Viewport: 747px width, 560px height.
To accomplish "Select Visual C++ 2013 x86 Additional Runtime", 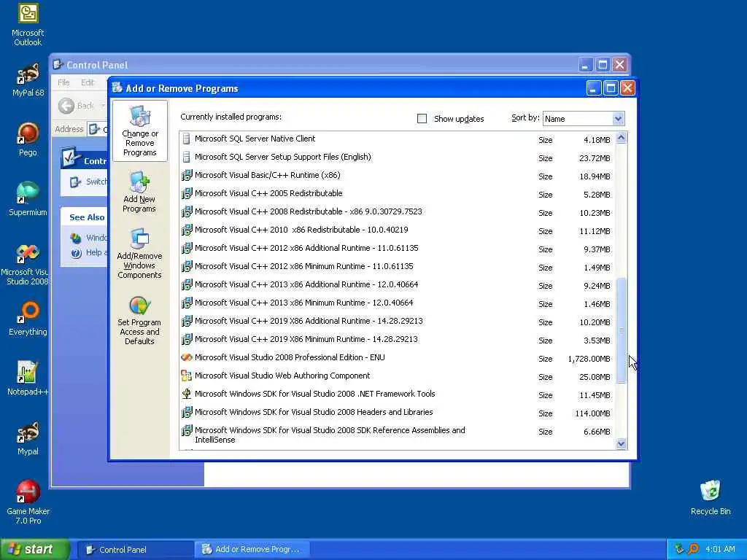I will [x=398, y=285].
